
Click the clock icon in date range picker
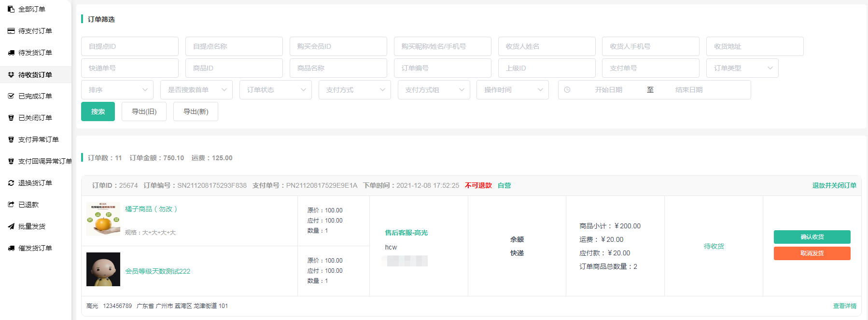[567, 90]
